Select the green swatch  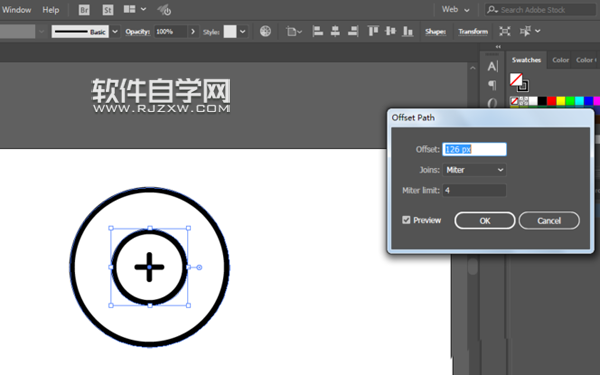570,101
